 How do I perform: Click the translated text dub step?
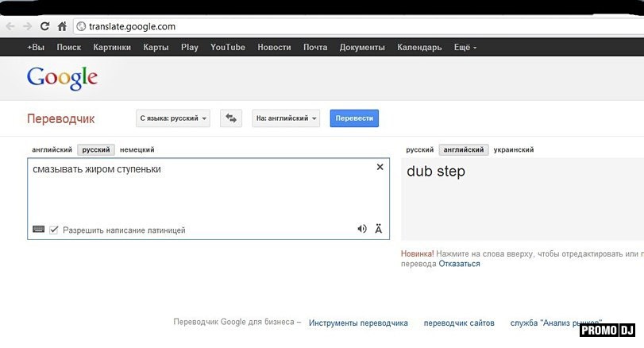tap(436, 172)
